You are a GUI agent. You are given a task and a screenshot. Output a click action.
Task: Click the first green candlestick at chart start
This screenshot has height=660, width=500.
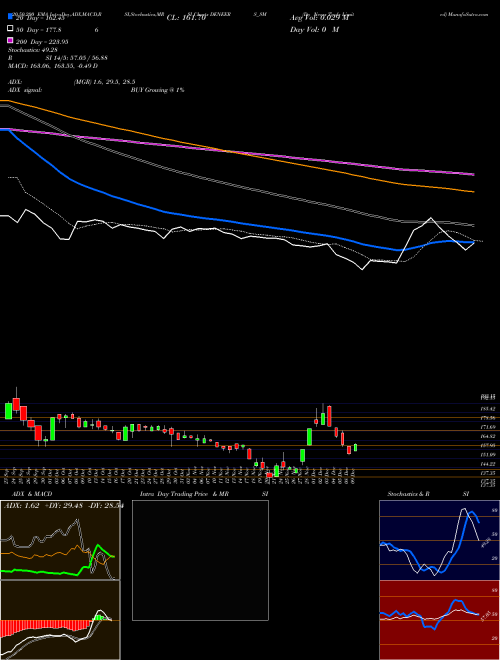(8, 411)
